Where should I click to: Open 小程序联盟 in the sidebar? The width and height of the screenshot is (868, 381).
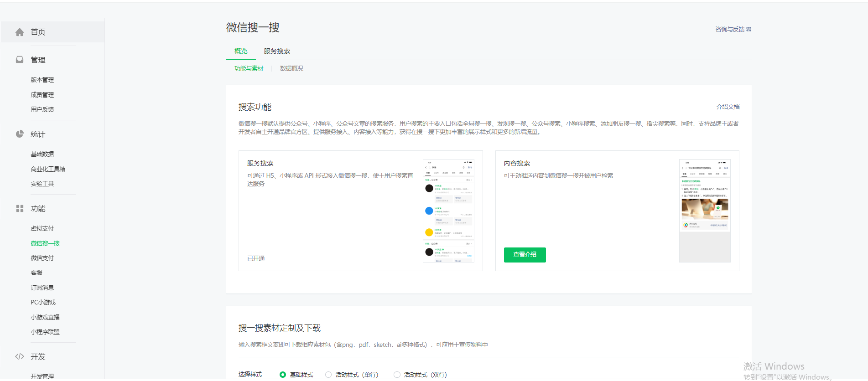(45, 332)
